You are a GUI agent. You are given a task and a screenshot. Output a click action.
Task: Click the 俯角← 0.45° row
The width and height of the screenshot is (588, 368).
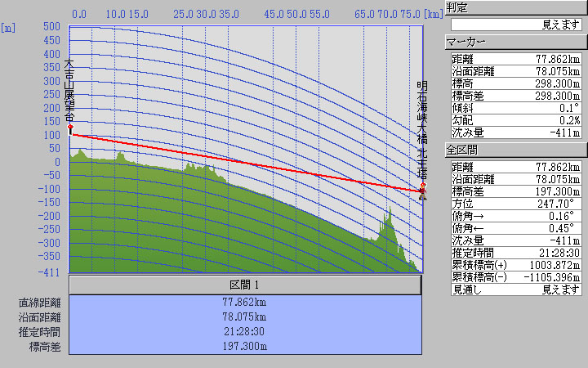tap(516, 228)
